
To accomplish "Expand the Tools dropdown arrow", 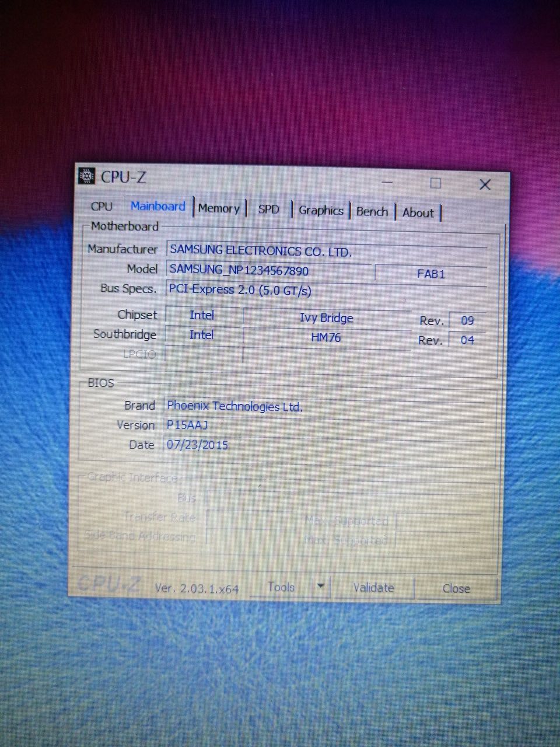I will click(x=321, y=587).
